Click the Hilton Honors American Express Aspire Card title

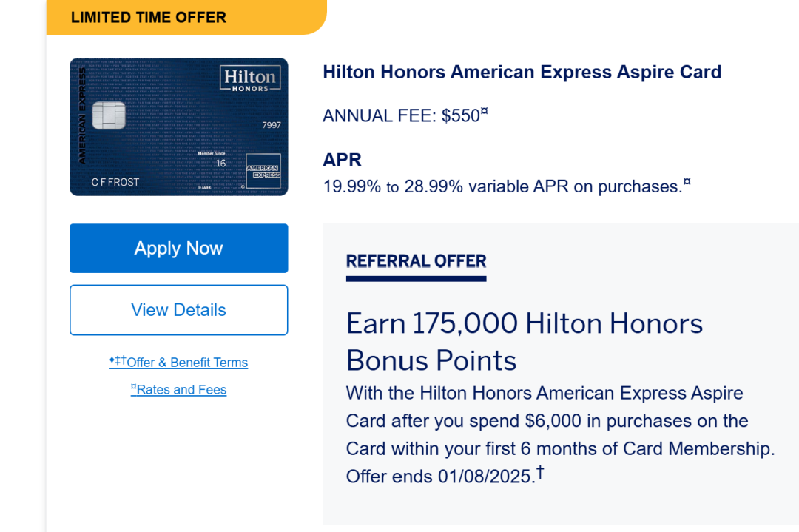[522, 72]
